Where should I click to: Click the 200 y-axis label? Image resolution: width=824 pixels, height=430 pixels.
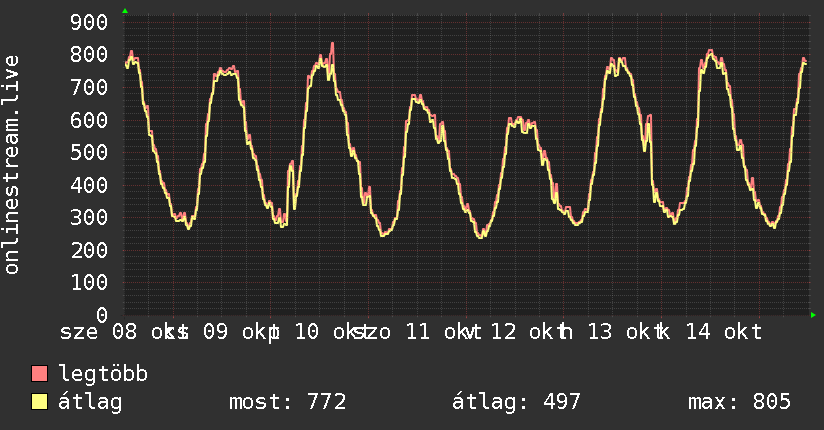[x=89, y=250]
